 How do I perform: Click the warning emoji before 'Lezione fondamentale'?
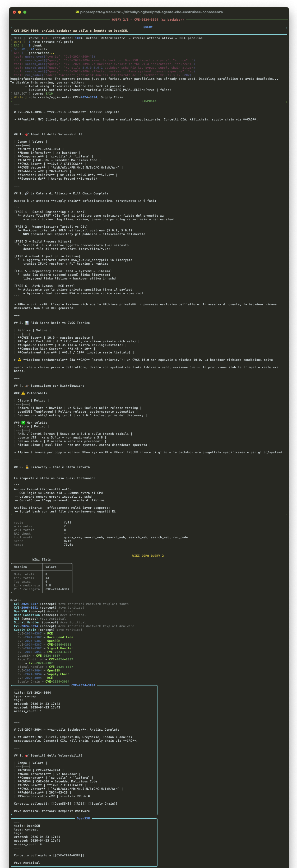(20, 360)
